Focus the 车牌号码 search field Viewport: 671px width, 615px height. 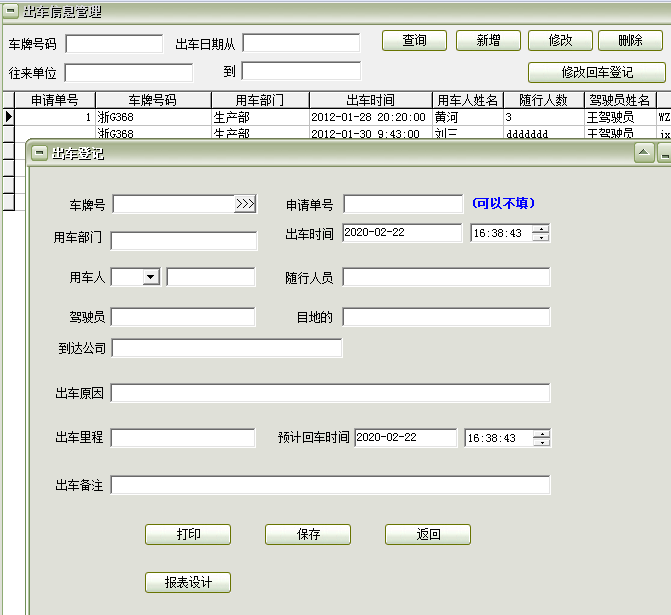pyautogui.click(x=114, y=44)
